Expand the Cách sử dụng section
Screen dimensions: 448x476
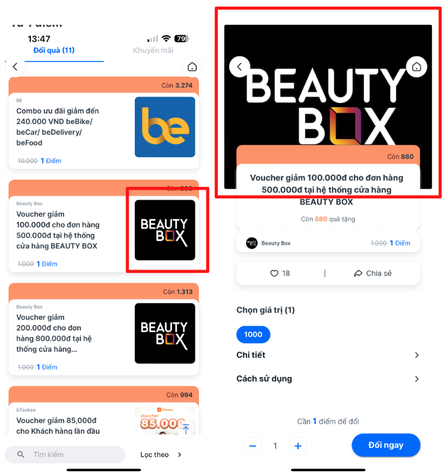click(328, 379)
